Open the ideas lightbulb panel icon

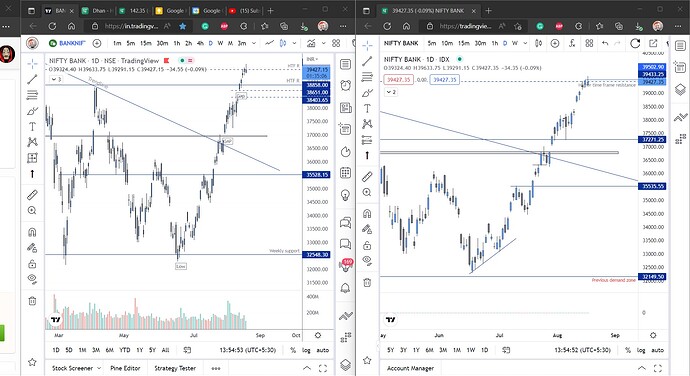click(345, 195)
